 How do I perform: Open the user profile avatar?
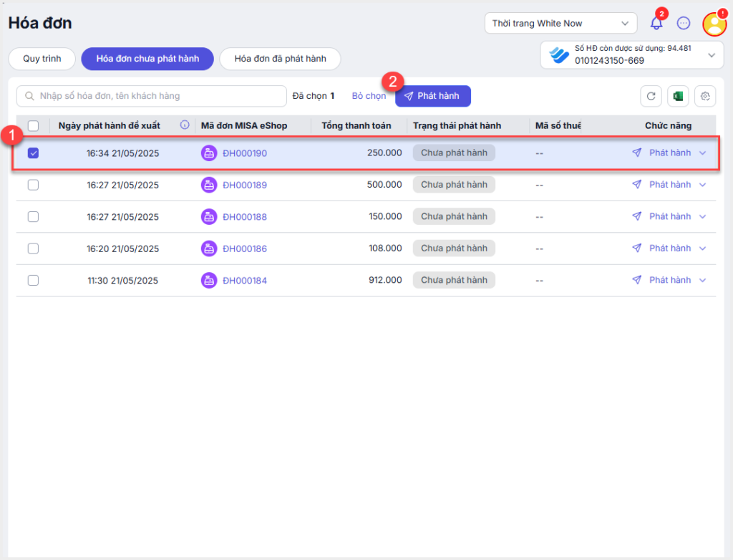714,24
